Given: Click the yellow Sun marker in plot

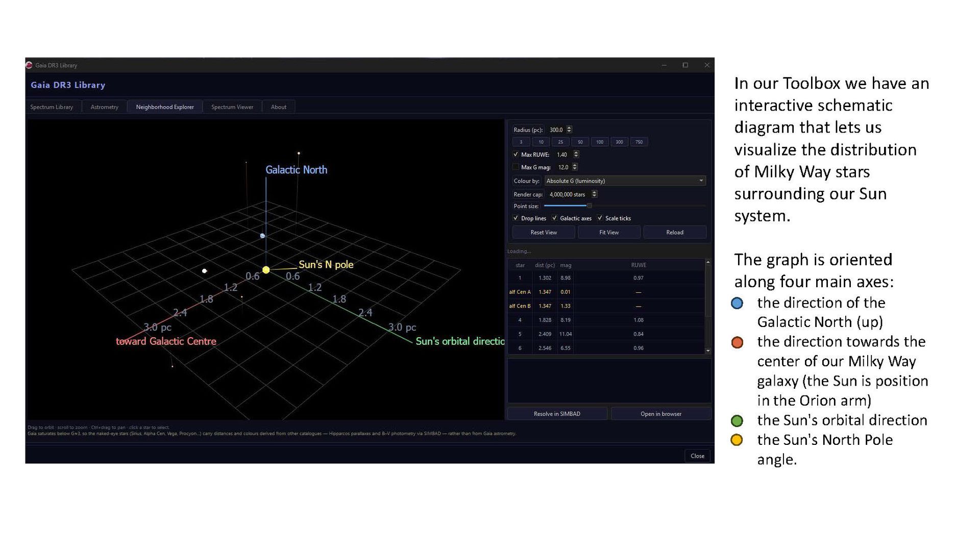Looking at the screenshot, I should (266, 270).
